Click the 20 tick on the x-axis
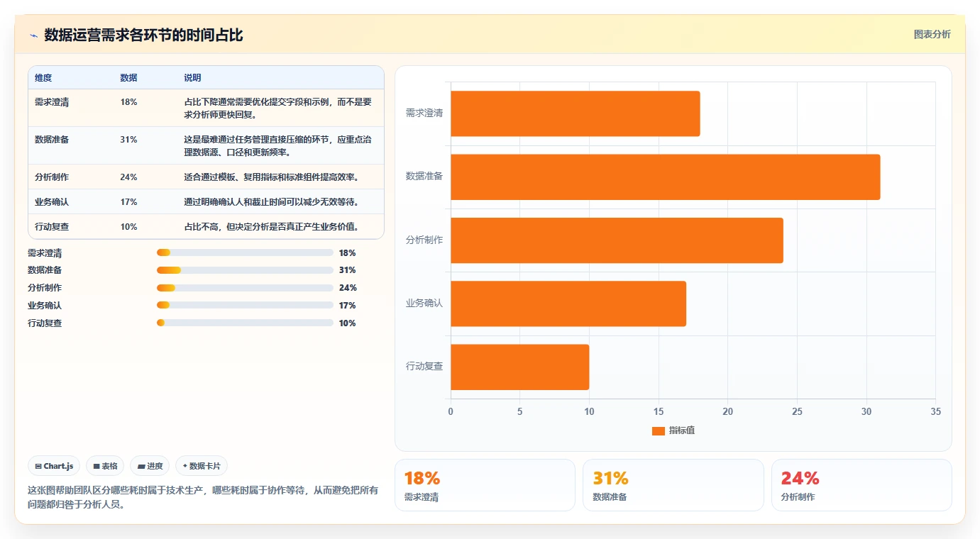The image size is (980, 539). [727, 411]
